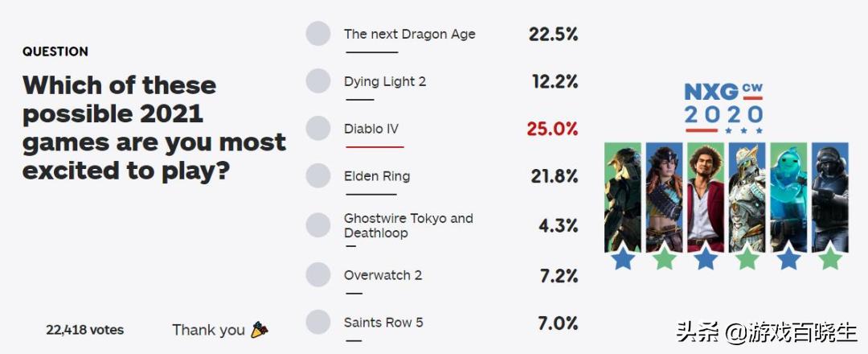Viewport: 868px width, 354px height.
Task: Click the 22,418 votes counter
Action: [x=85, y=330]
